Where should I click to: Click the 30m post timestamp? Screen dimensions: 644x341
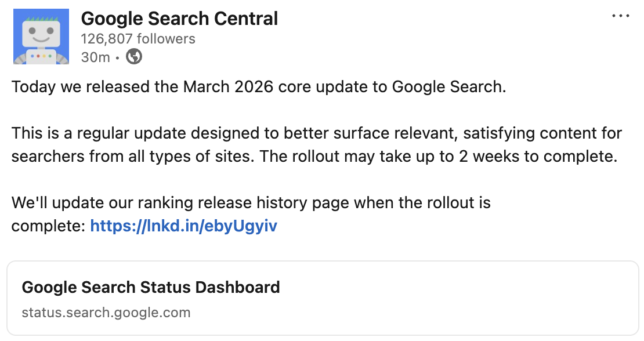click(95, 57)
